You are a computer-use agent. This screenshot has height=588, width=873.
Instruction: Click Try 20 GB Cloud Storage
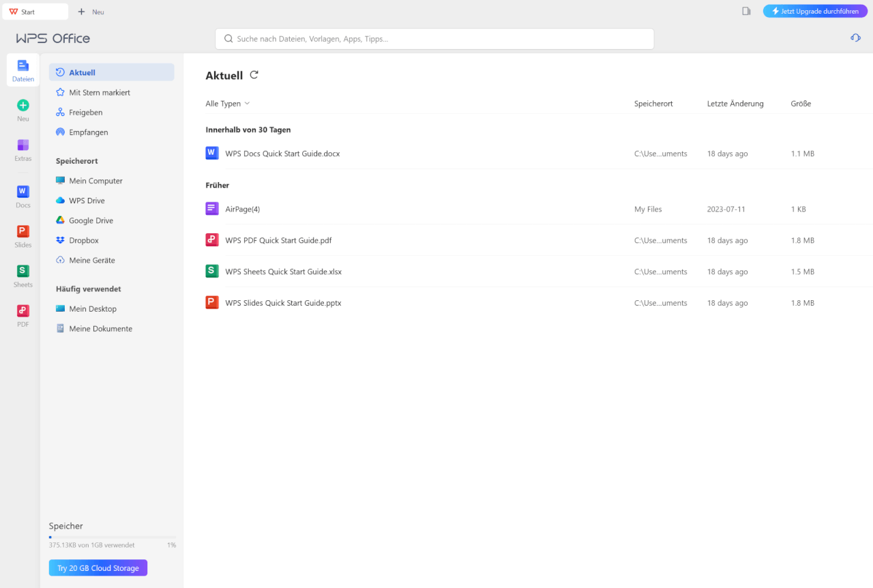(98, 567)
